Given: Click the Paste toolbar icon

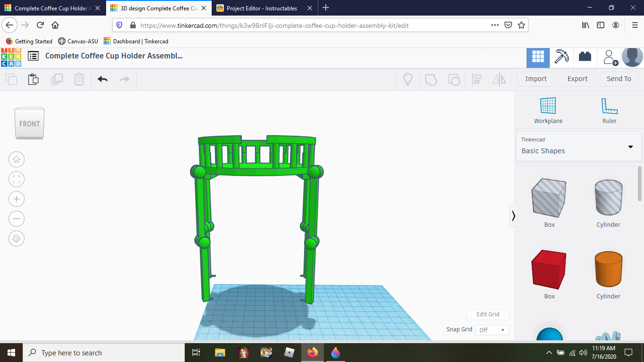Looking at the screenshot, I should (33, 79).
